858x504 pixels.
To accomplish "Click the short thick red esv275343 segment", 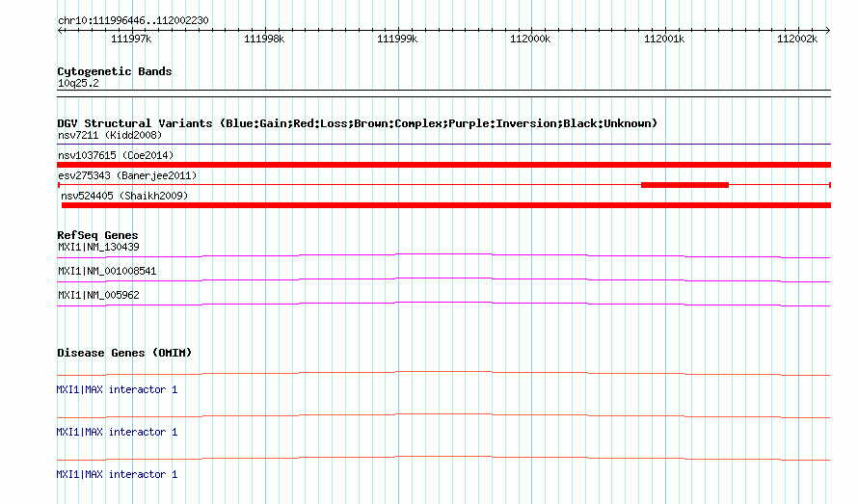I will pyautogui.click(x=684, y=185).
